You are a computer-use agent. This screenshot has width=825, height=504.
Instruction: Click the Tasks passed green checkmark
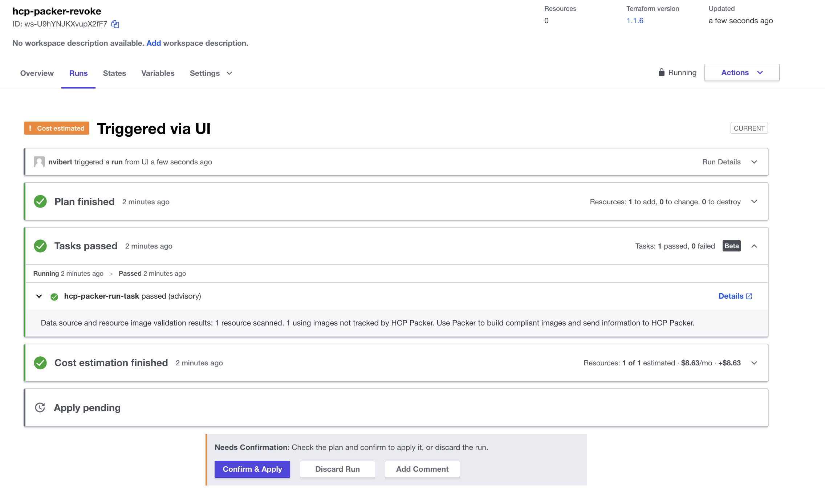coord(40,246)
